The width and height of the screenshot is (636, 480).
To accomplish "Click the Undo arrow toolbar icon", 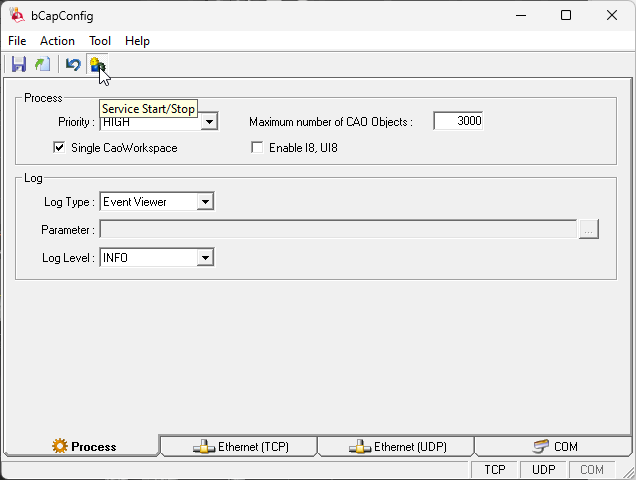I will point(72,65).
